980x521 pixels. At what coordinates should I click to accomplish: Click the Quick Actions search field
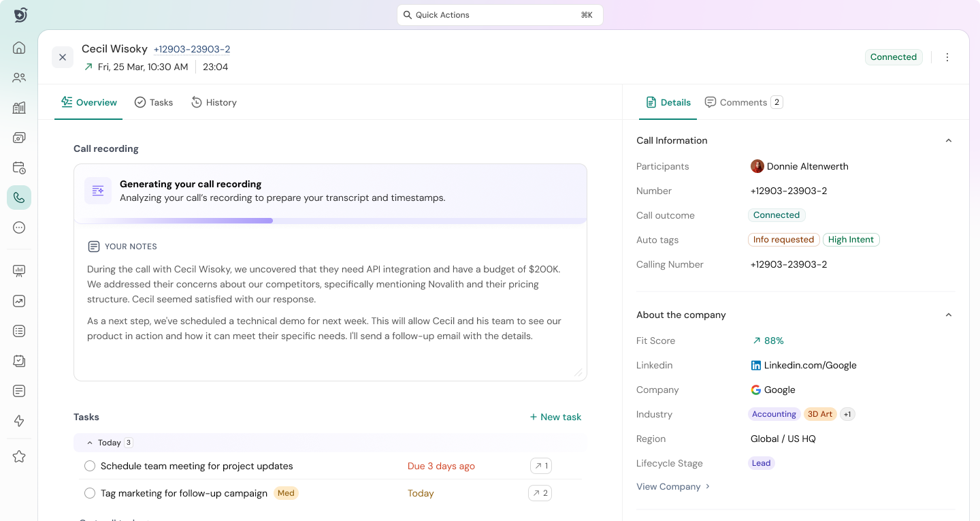[500, 15]
